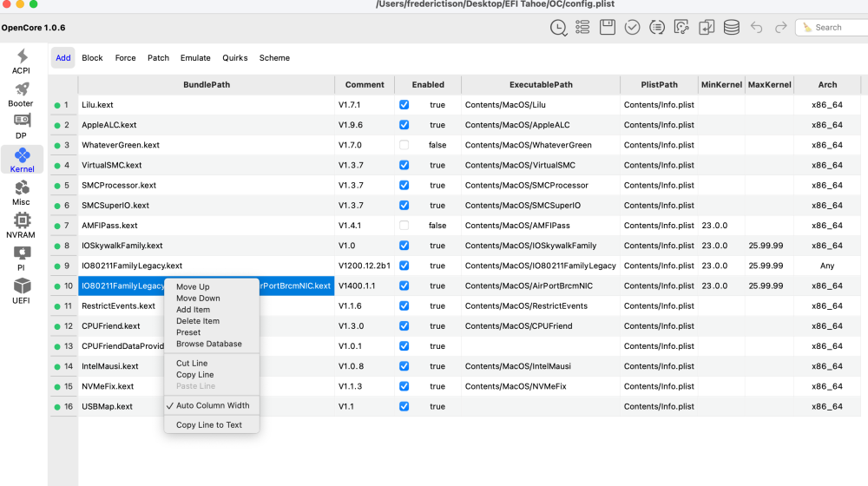
Task: Click the Arch column header
Action: pos(827,85)
